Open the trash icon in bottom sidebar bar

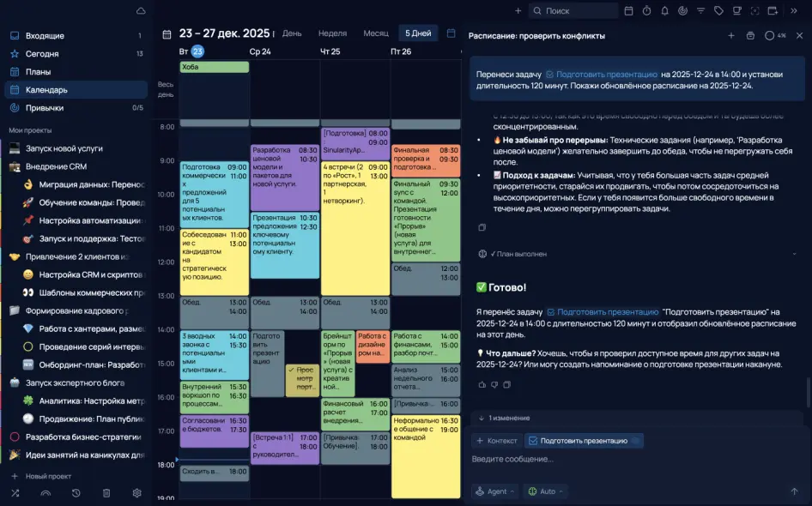(x=106, y=493)
